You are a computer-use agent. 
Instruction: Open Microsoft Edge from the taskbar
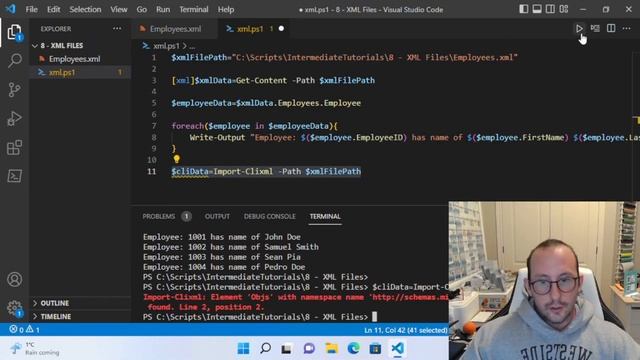(x=353, y=348)
